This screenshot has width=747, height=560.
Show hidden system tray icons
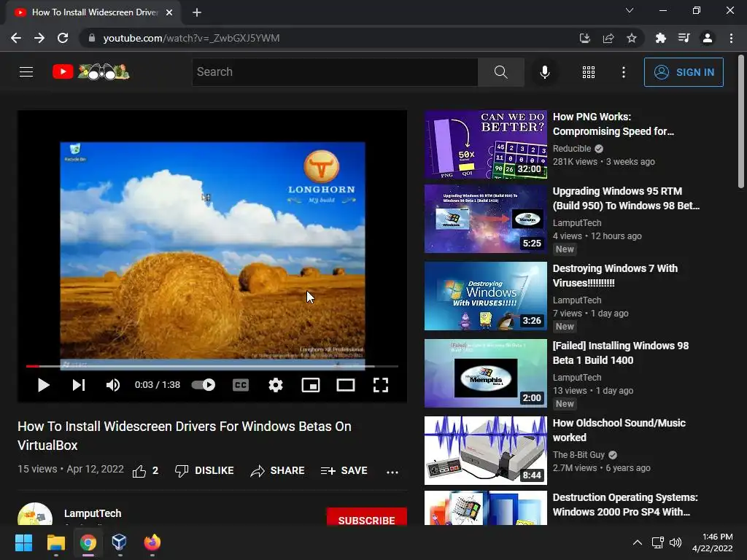[637, 542]
